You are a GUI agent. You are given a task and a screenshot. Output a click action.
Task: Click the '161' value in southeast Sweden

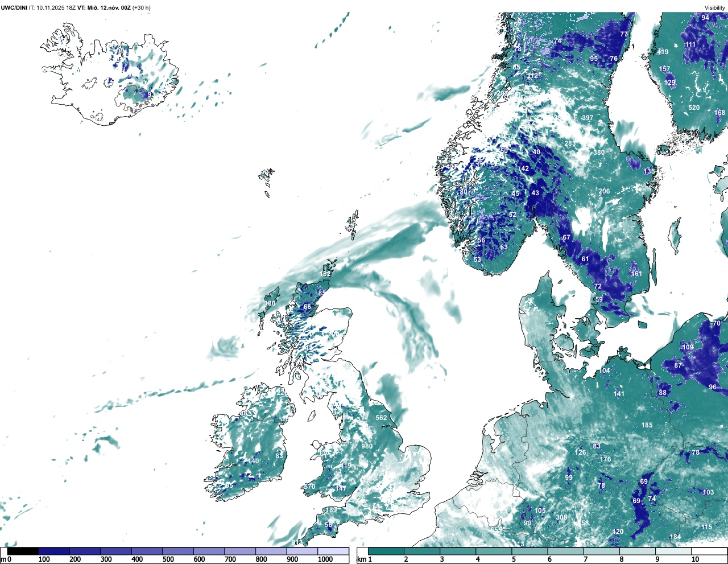tap(636, 274)
